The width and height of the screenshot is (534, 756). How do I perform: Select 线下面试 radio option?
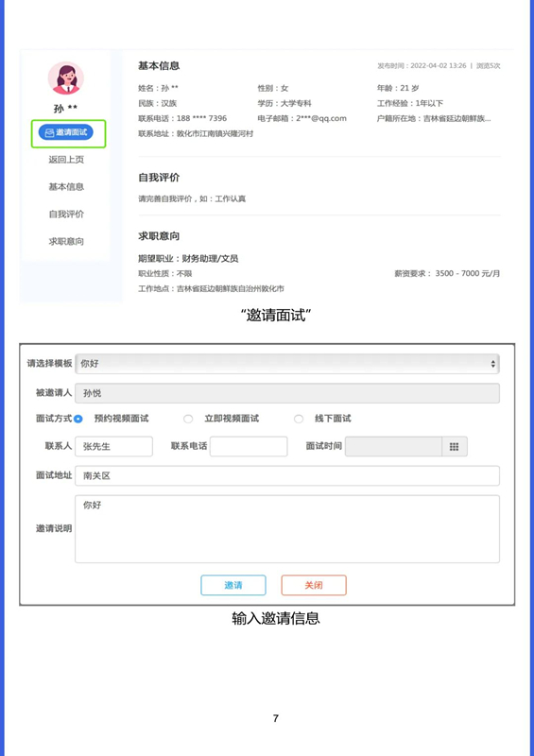[x=299, y=419]
